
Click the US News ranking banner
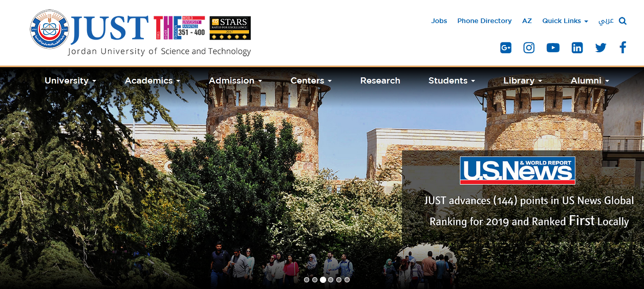pos(517,170)
